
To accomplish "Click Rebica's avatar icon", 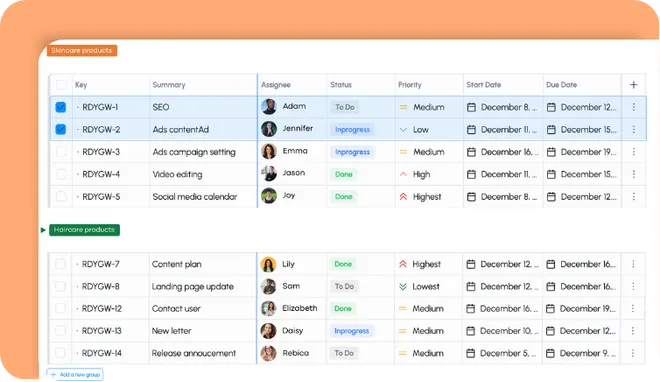I will click(268, 353).
